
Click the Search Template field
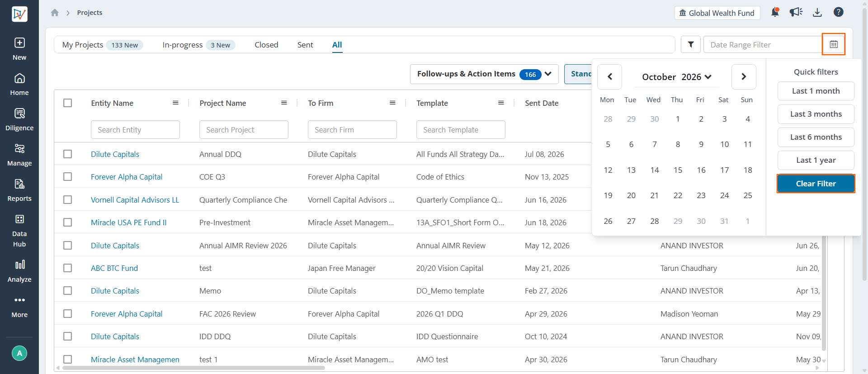[461, 130]
